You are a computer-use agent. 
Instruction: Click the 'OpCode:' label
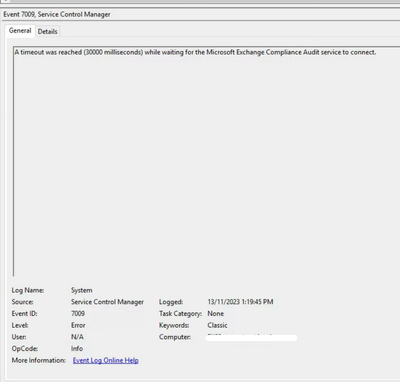point(25,349)
